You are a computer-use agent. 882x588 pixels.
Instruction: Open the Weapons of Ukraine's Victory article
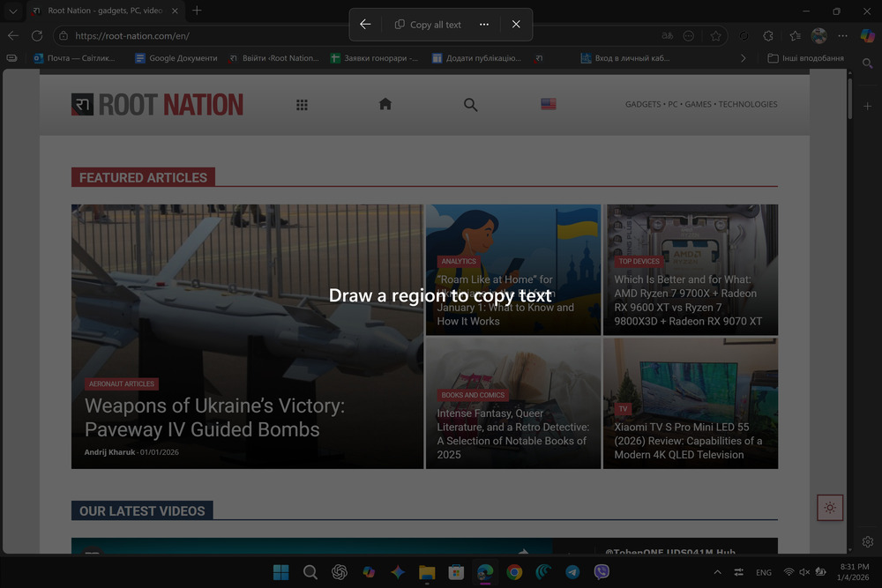click(x=214, y=418)
